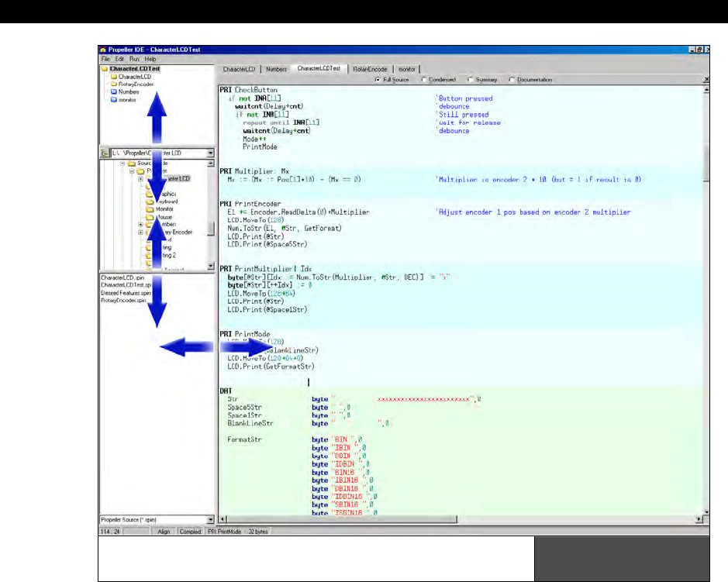Click the 'LCD.Print(GetFormatStr)' code line
728x582 pixels.
271,367
